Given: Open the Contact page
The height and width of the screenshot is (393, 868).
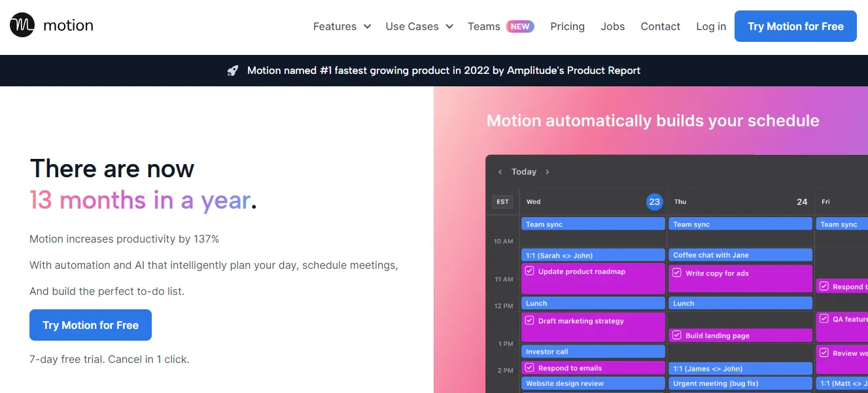Looking at the screenshot, I should point(661,26).
